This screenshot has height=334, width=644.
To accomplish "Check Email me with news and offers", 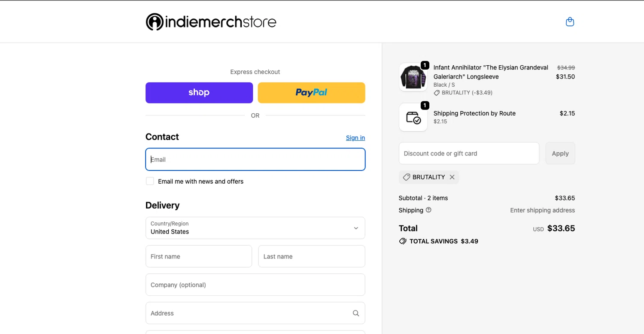I will [150, 181].
